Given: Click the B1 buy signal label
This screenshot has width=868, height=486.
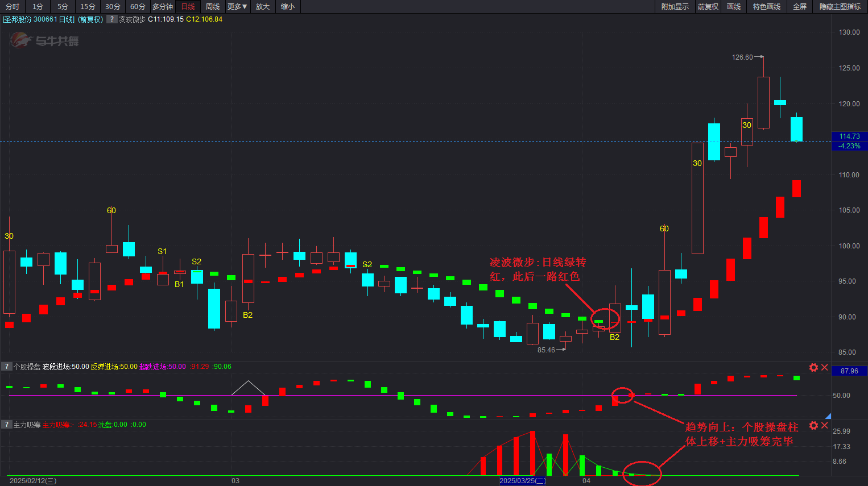Looking at the screenshot, I should [180, 284].
